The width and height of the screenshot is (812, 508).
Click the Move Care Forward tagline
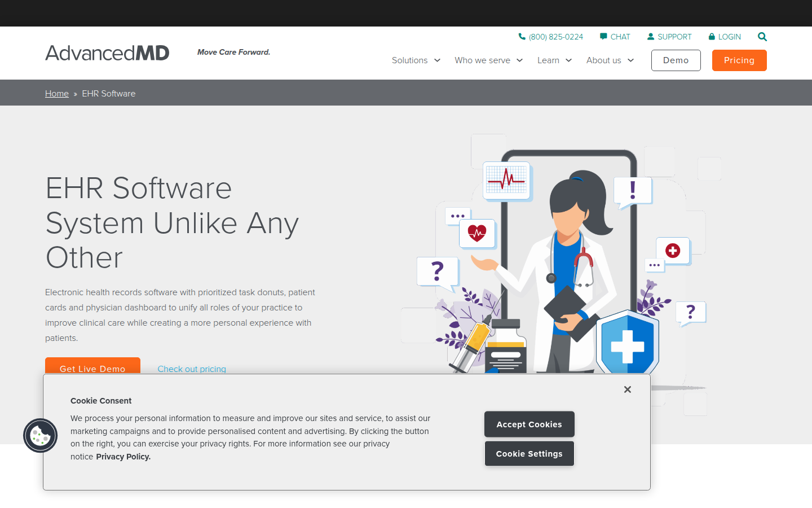pos(234,52)
